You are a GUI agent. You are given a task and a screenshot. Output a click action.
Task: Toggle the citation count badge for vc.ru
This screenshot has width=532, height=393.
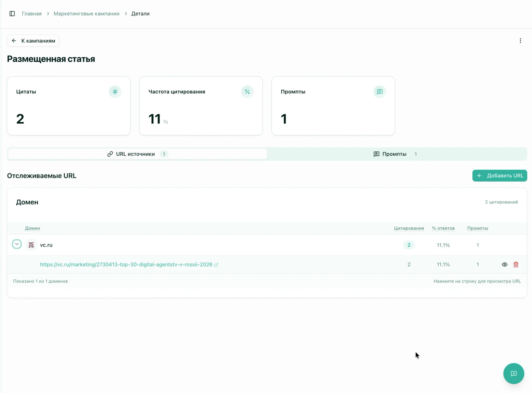pyautogui.click(x=409, y=245)
